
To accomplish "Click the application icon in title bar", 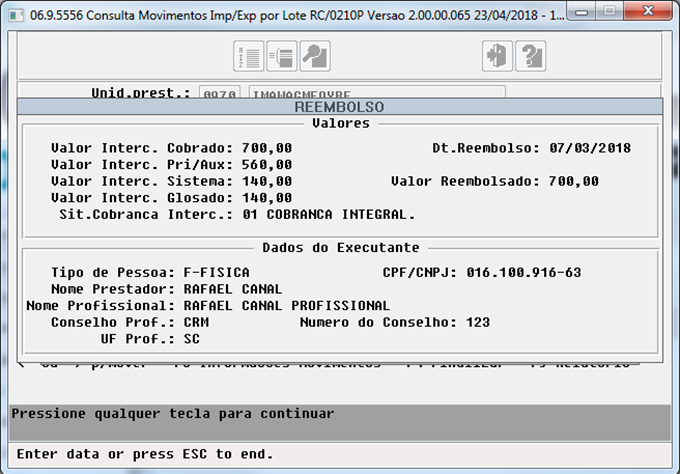I will tap(16, 16).
